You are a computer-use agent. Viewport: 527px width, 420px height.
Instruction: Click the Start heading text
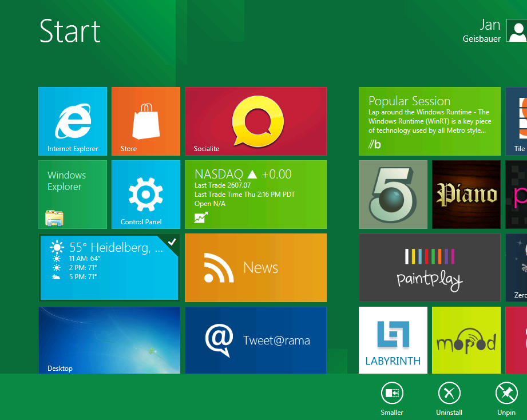click(70, 31)
